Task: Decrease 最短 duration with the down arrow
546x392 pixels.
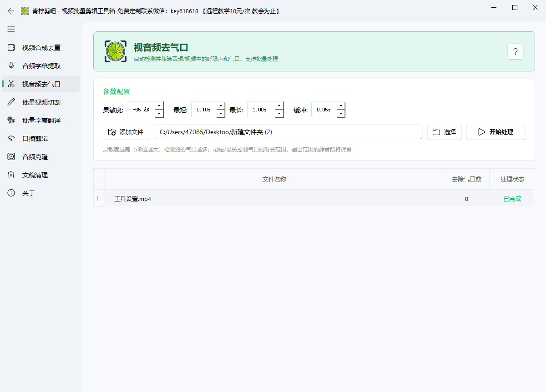Action: pos(221,113)
